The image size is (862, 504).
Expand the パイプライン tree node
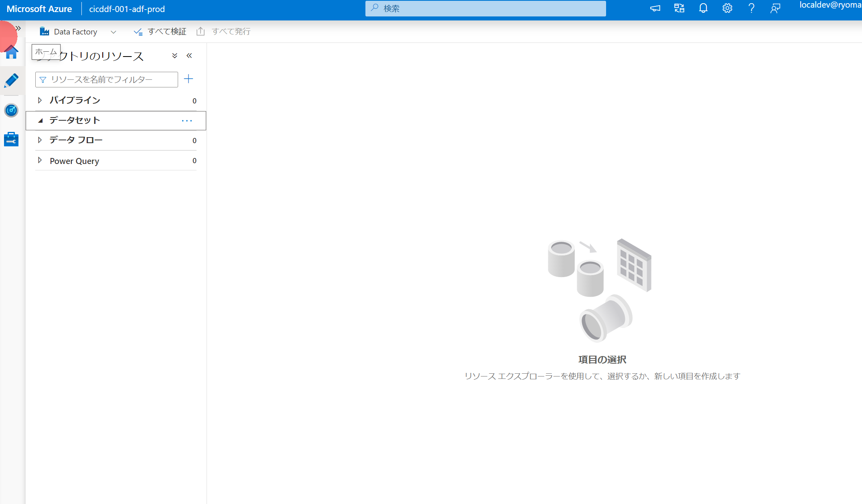click(40, 100)
